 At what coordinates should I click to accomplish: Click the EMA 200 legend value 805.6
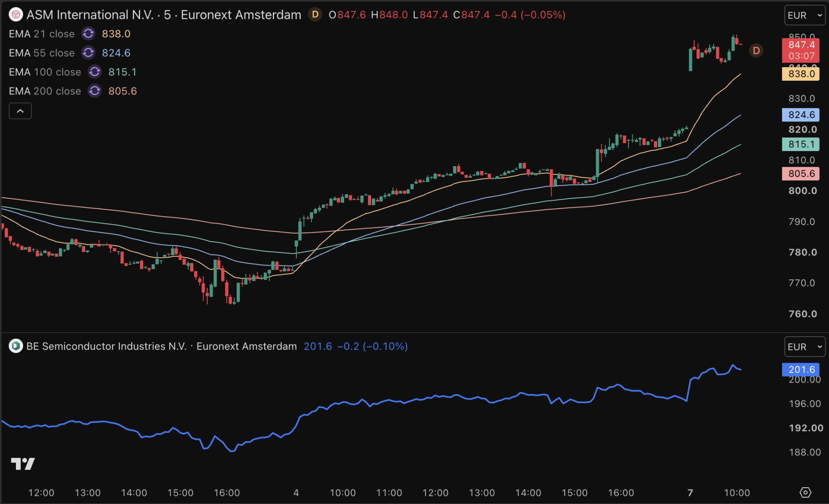click(x=122, y=91)
